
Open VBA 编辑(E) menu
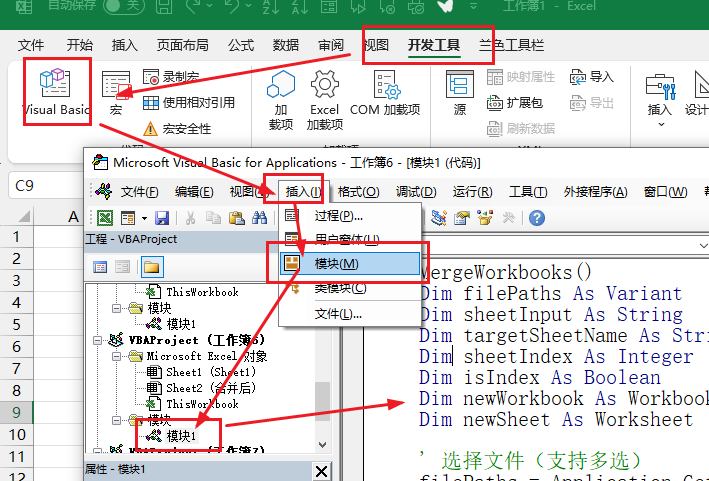pyautogui.click(x=194, y=192)
